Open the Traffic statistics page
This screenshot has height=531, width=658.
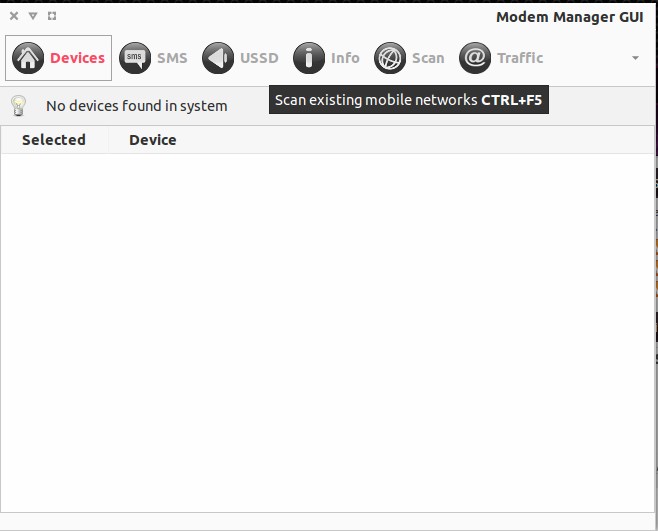pos(501,58)
